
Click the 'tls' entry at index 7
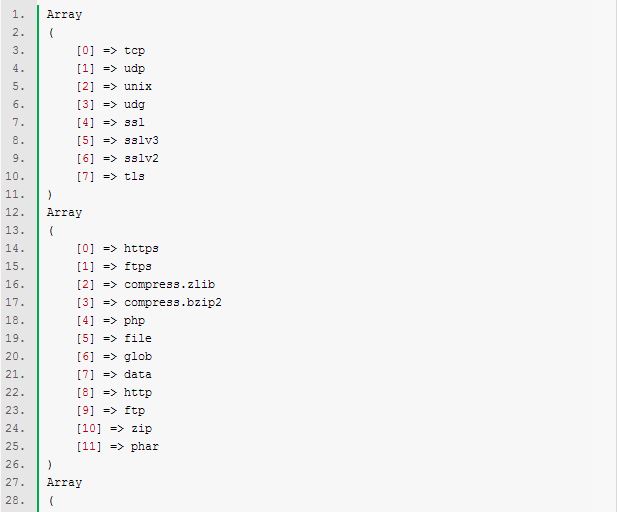coord(134,176)
